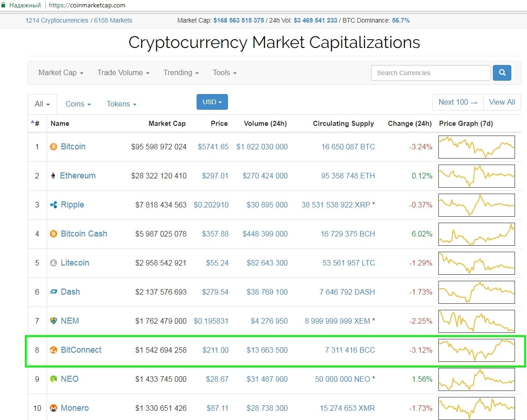Click BitConnect price $211.00

click(x=216, y=350)
